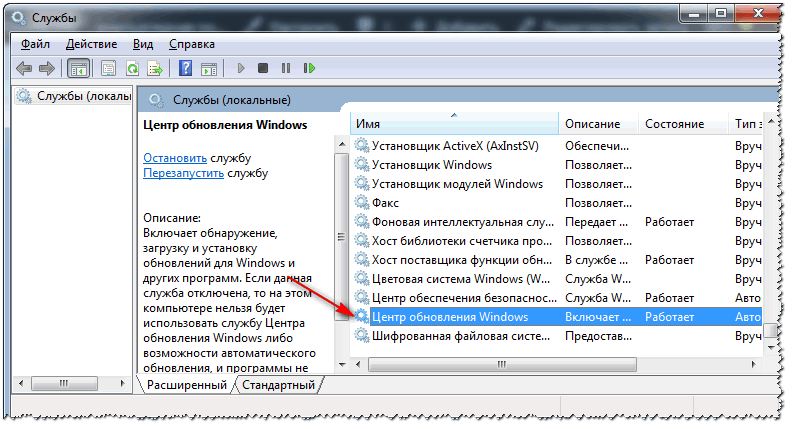Sort by the Описание column header

click(598, 124)
